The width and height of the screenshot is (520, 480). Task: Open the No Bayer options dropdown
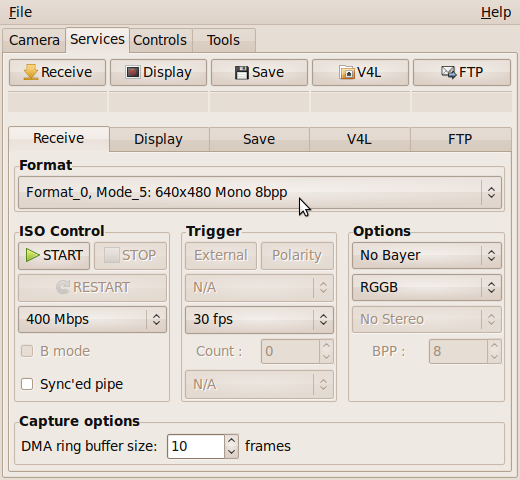[427, 256]
